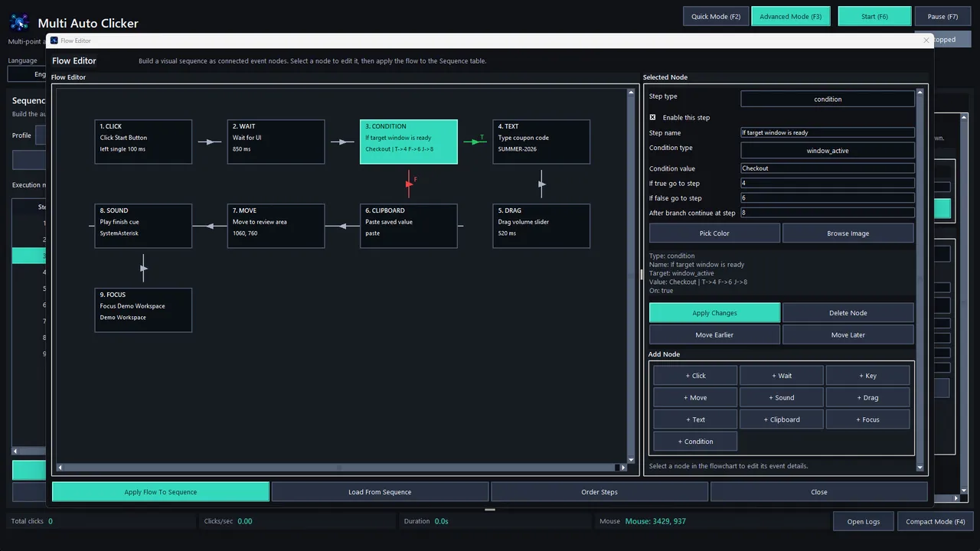Click the "Mouse: 3429, 937" status text

point(655,522)
